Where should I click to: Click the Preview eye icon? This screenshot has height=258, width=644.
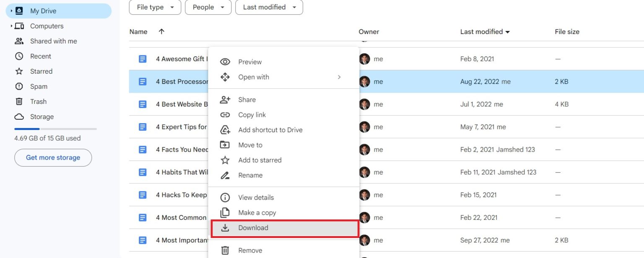pos(225,62)
